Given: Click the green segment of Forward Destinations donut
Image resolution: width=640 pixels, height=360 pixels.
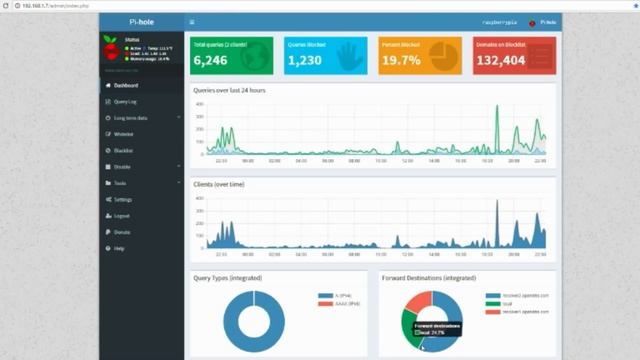Looking at the screenshot, I should coord(408,327).
